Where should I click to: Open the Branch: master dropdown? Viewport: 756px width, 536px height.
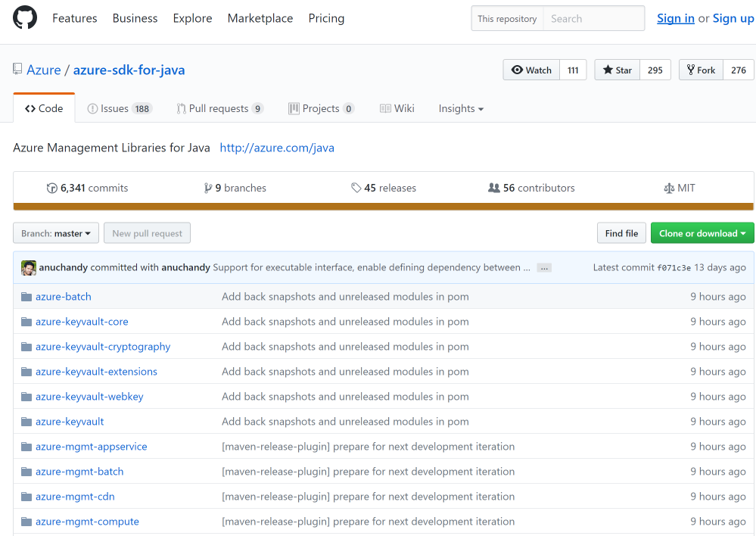click(x=55, y=233)
